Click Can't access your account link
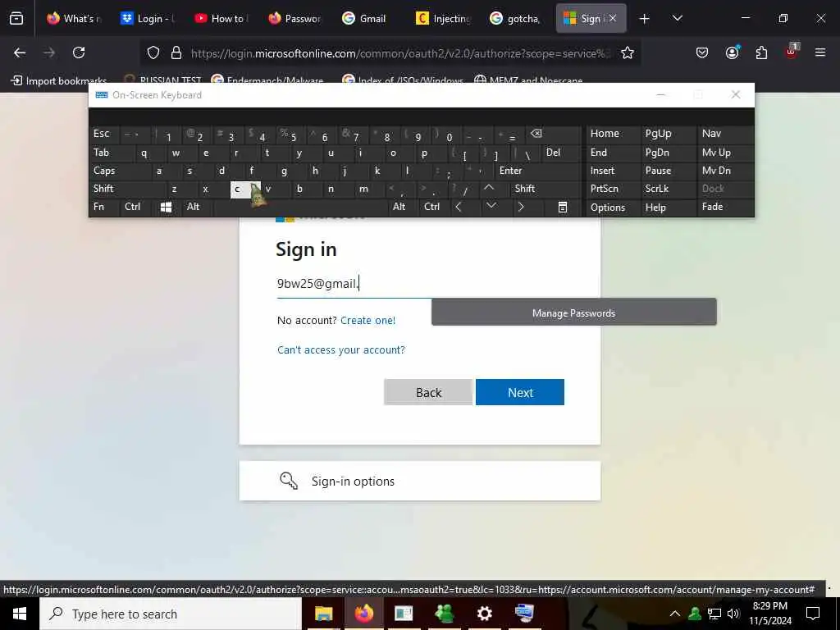840x630 pixels. pos(341,349)
